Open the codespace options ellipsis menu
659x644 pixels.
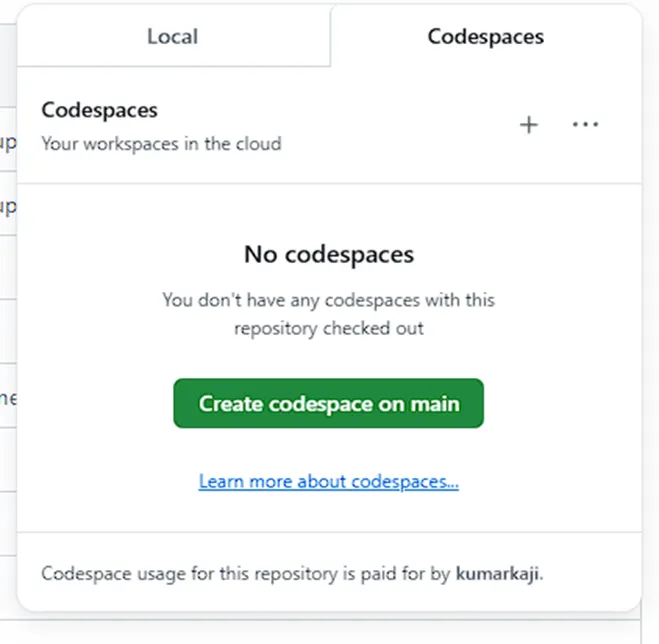(x=585, y=124)
